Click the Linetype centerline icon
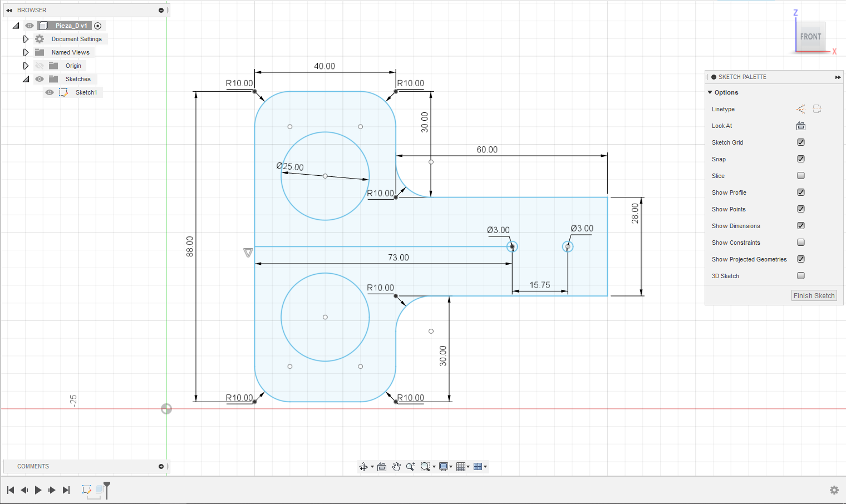The height and width of the screenshot is (504, 846). click(x=817, y=109)
